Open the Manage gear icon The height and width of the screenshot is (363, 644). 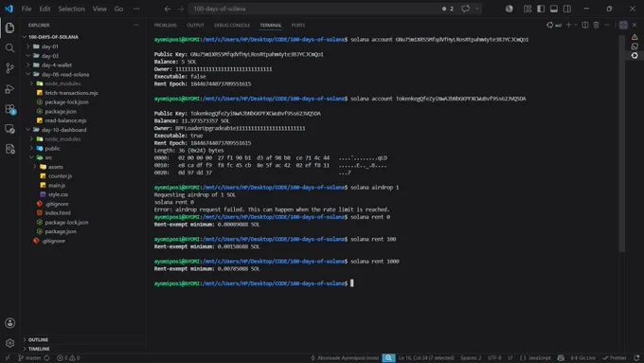tap(9, 343)
